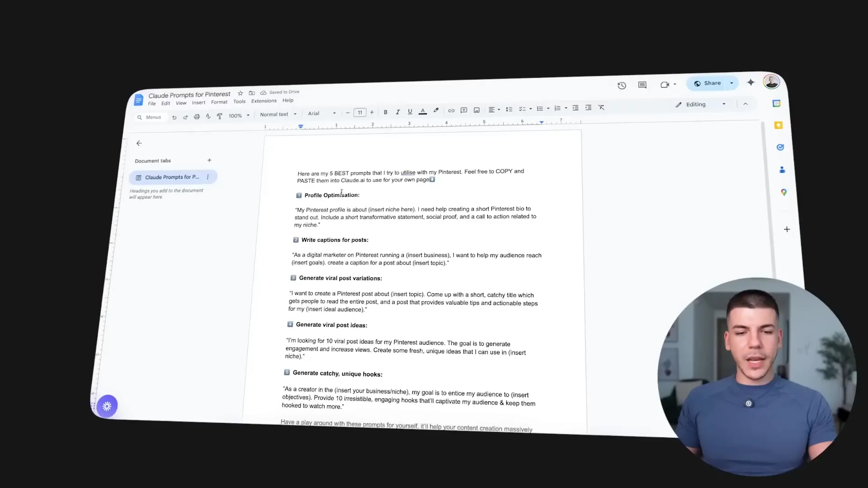Star the Claude Prompts for Pinterest document

(241, 93)
